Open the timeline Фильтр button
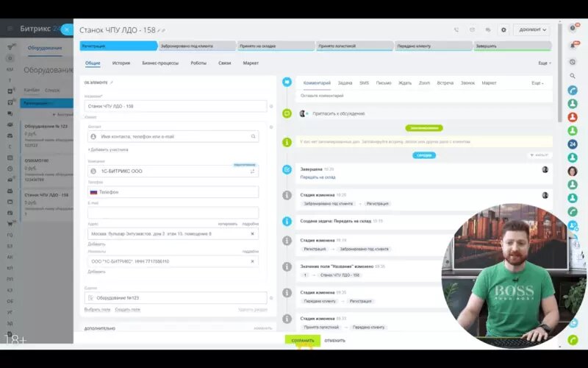Viewport: 588px width, 368px height. (x=539, y=155)
